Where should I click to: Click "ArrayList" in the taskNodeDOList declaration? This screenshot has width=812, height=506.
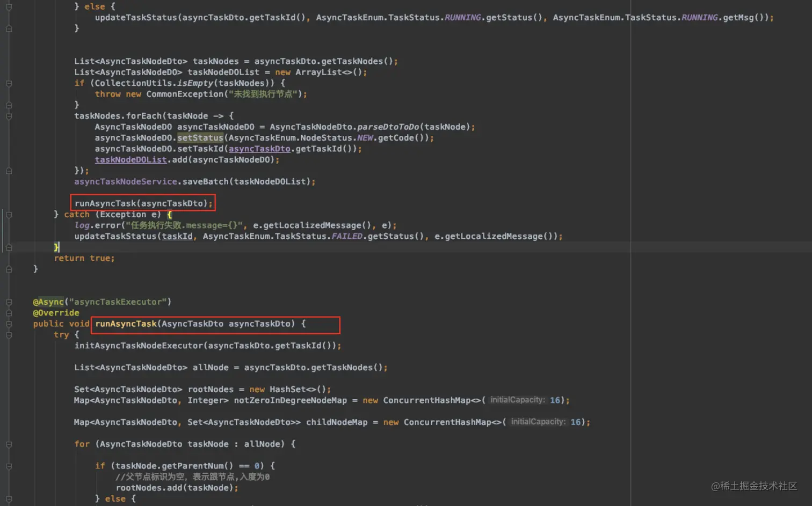click(318, 72)
